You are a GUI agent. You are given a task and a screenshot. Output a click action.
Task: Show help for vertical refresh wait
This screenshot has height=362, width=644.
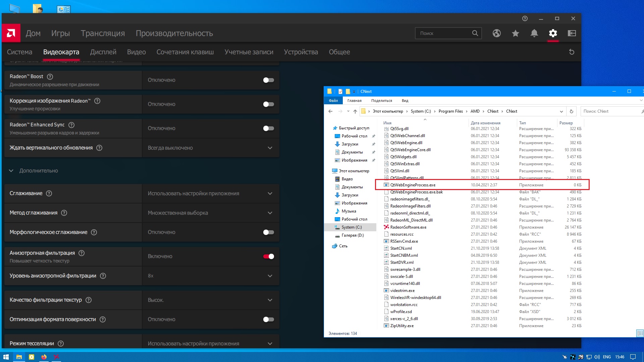(99, 148)
